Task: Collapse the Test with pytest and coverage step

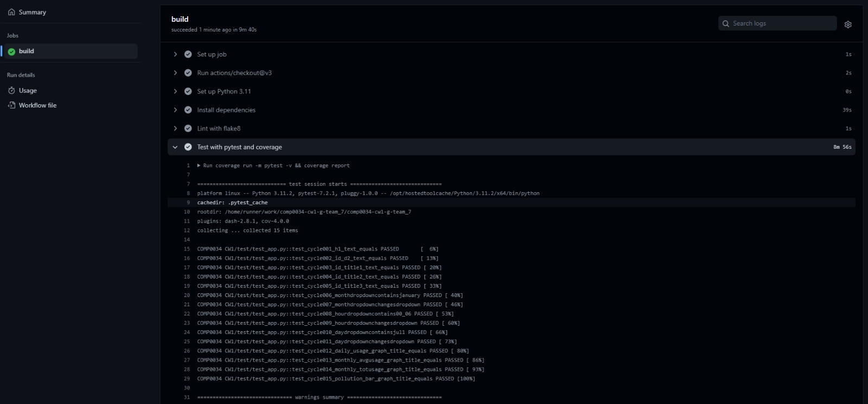Action: 175,147
